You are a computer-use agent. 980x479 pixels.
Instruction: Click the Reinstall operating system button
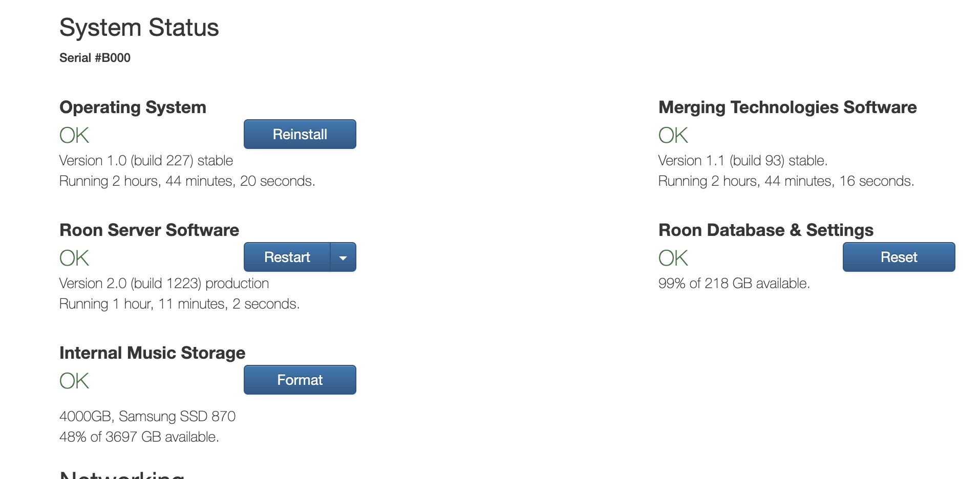(x=300, y=134)
